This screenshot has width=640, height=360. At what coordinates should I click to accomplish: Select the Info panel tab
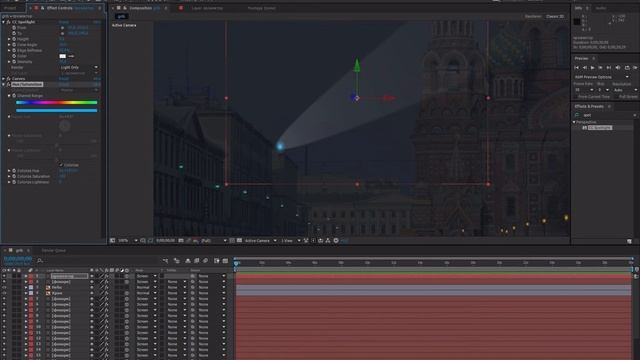578,8
